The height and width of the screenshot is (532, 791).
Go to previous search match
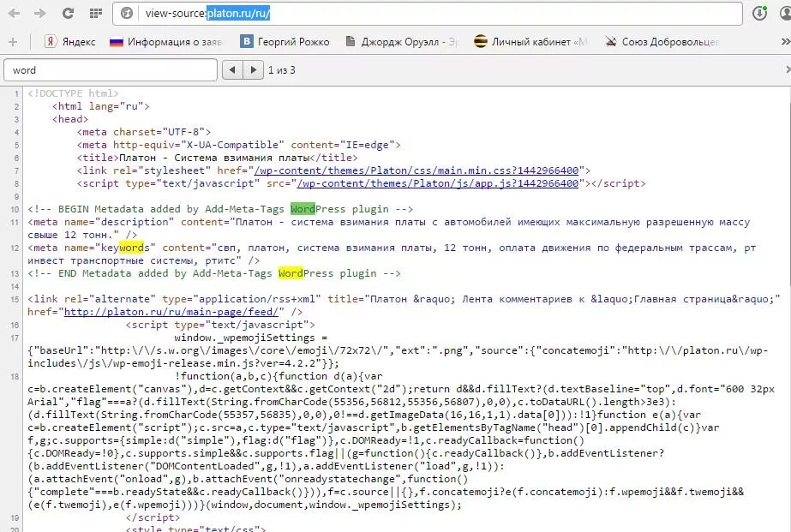(x=232, y=70)
